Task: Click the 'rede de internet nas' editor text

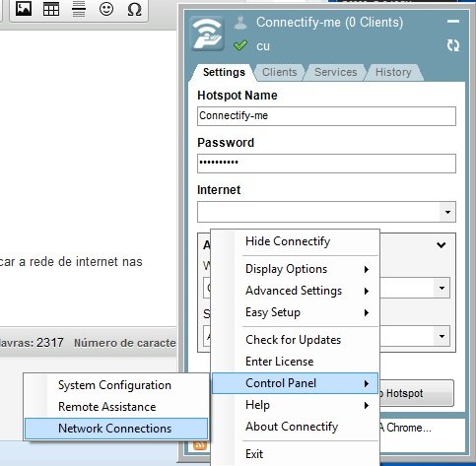Action: (x=86, y=262)
